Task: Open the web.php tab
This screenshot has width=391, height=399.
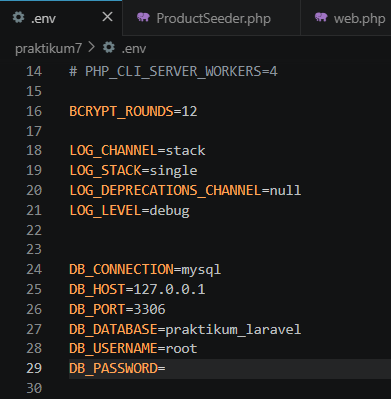Action: (346, 18)
